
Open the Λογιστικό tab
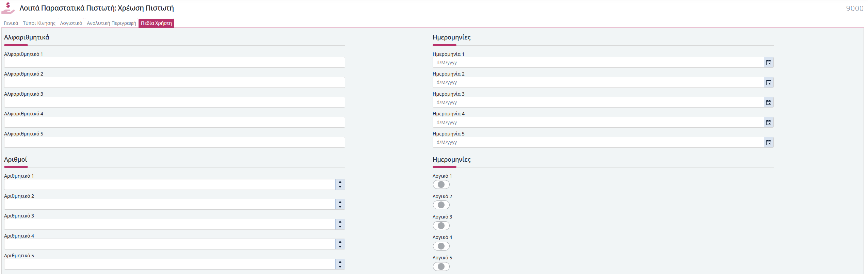pyautogui.click(x=71, y=23)
